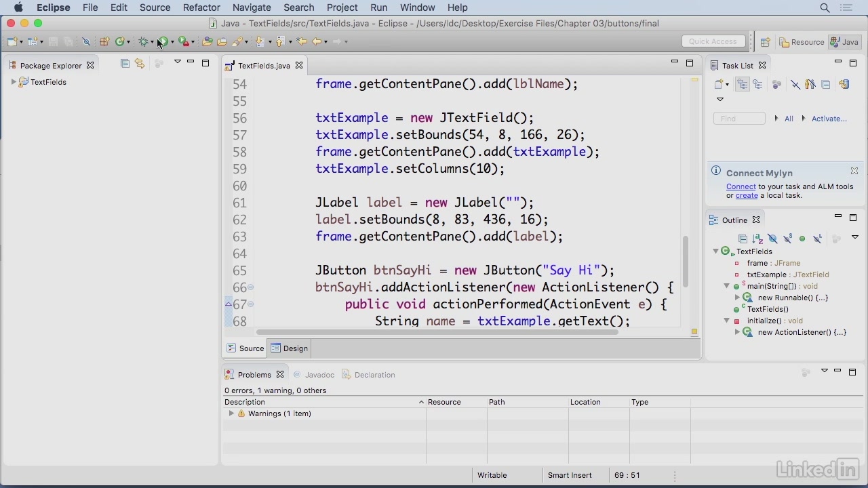The height and width of the screenshot is (488, 868).
Task: Click the green Run button
Action: click(163, 41)
